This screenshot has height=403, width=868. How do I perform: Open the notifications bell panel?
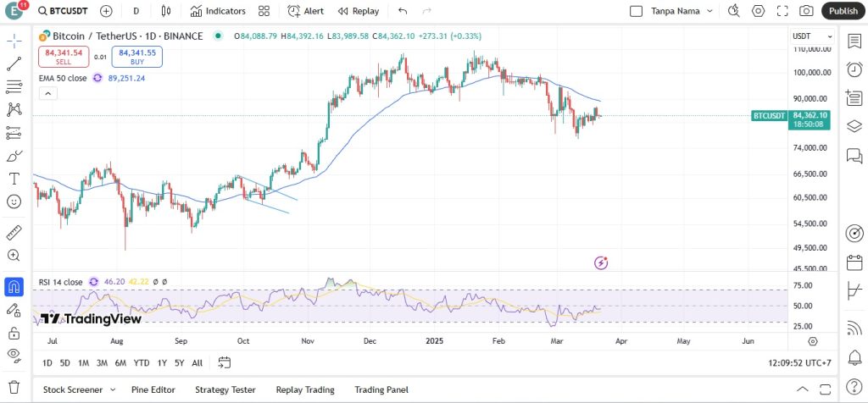[x=854, y=357]
